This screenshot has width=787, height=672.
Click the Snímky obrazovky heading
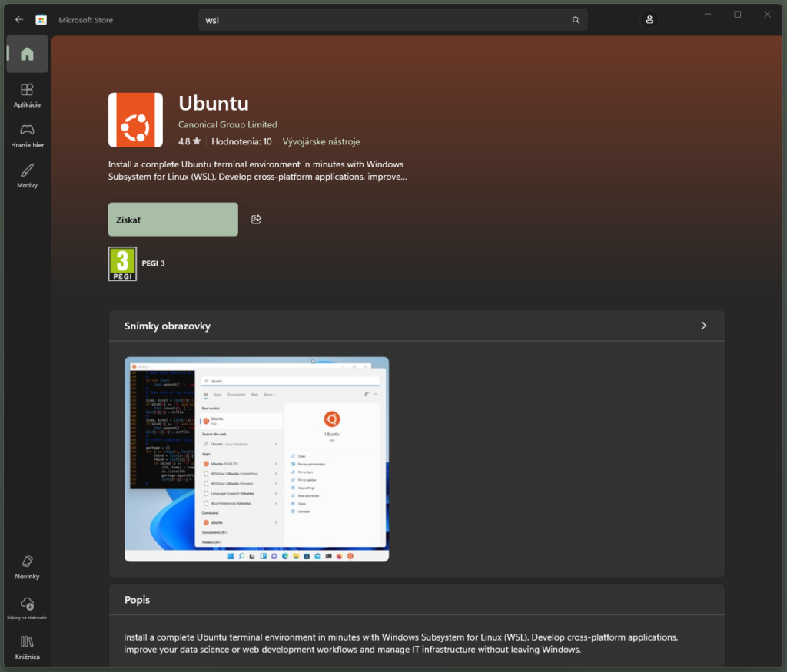point(167,326)
